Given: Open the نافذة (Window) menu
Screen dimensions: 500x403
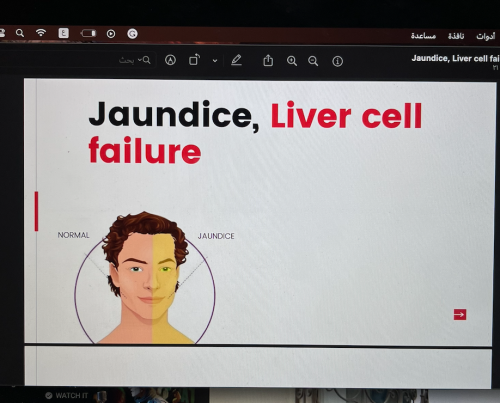Looking at the screenshot, I should tap(456, 36).
